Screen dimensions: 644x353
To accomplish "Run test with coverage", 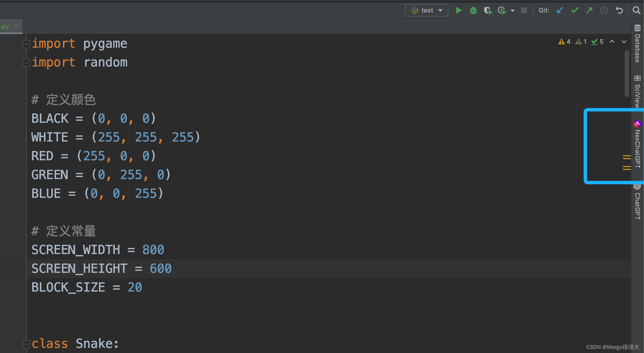I will (x=488, y=11).
